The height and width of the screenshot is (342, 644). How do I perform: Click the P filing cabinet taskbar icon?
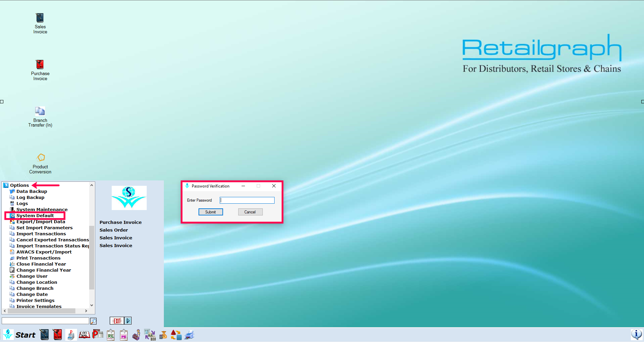[x=71, y=335]
